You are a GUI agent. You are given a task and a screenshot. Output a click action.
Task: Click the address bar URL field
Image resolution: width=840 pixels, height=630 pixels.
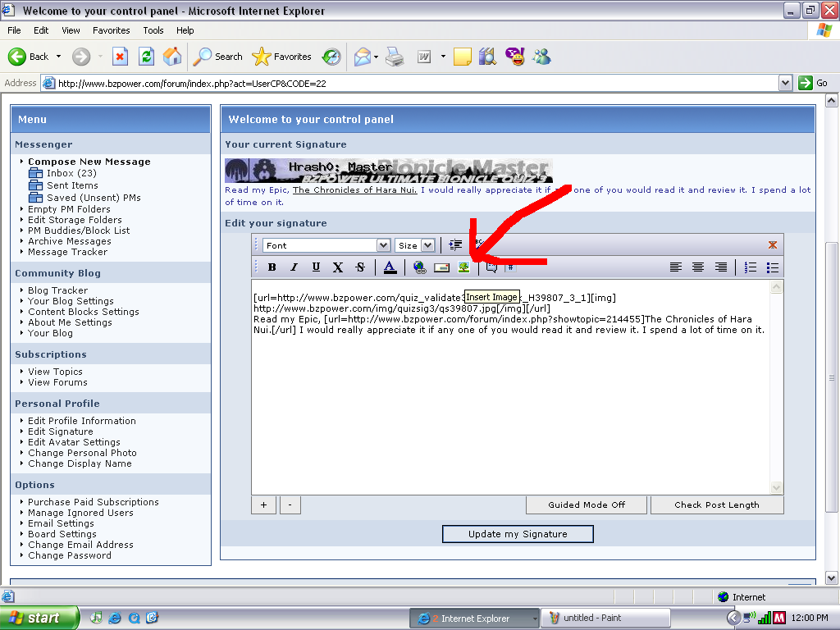(410, 83)
